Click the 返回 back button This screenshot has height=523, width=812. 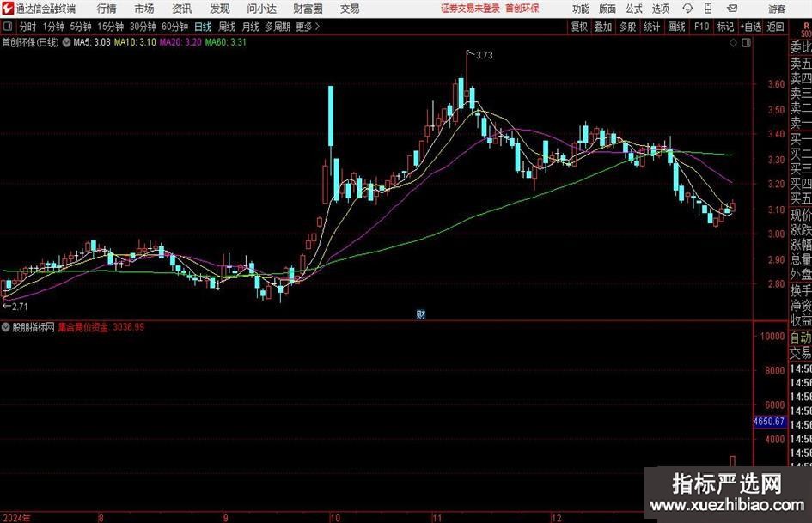(x=776, y=27)
